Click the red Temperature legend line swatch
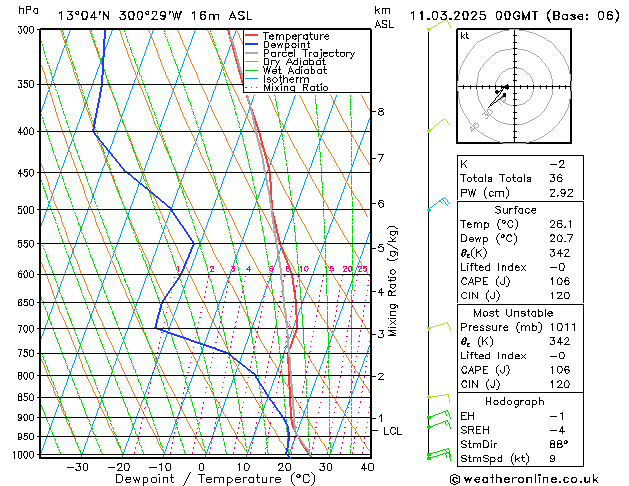 pos(251,36)
